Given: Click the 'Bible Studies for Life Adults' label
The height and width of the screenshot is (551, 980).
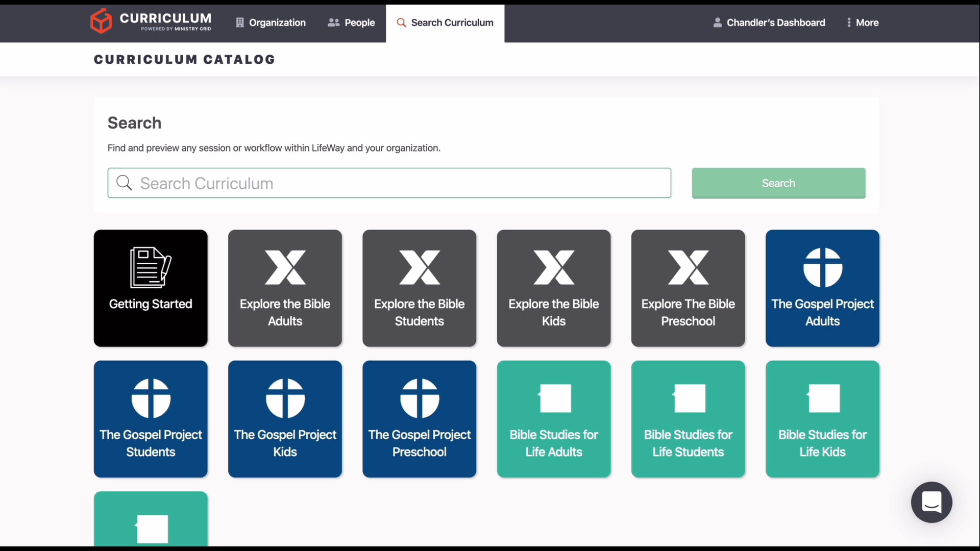Looking at the screenshot, I should click(554, 443).
